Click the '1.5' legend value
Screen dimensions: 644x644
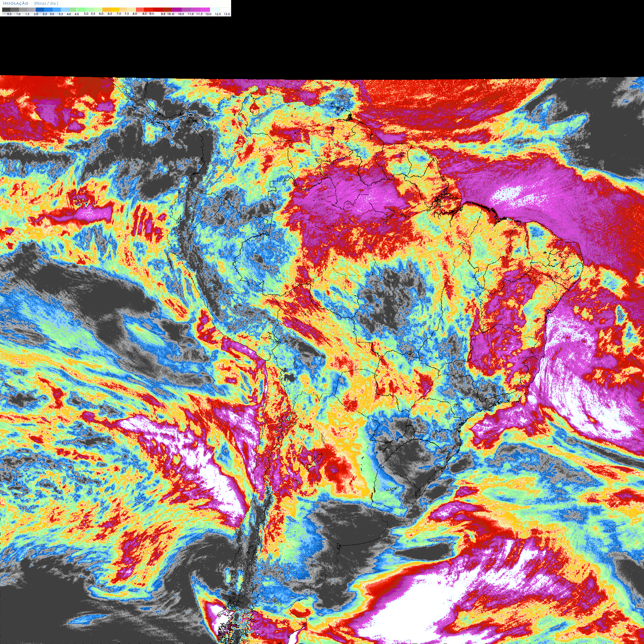pyautogui.click(x=27, y=14)
